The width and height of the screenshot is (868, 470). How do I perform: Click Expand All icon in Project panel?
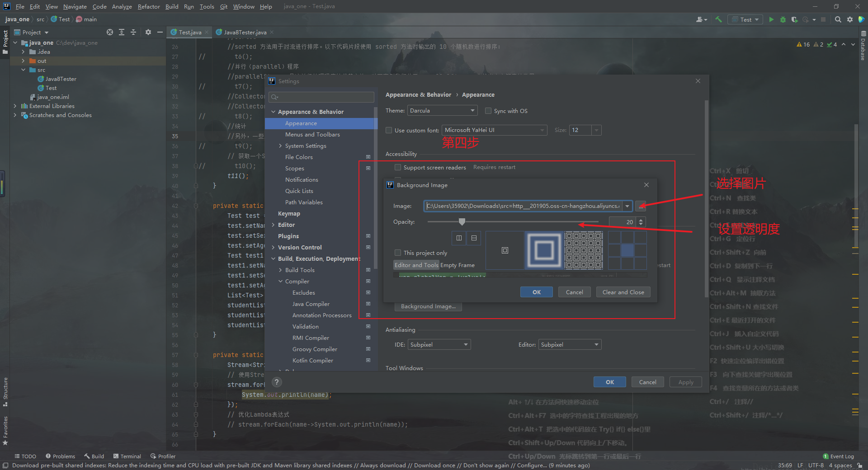pos(122,32)
